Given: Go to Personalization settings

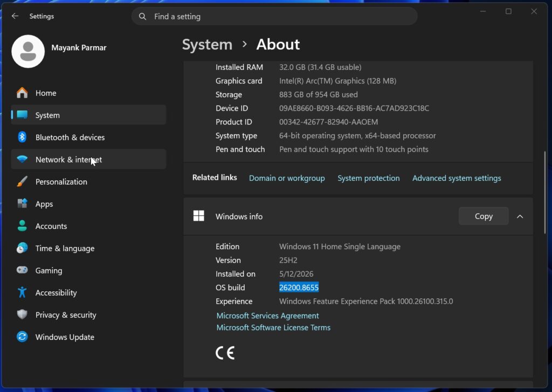Looking at the screenshot, I should click(x=89, y=181).
